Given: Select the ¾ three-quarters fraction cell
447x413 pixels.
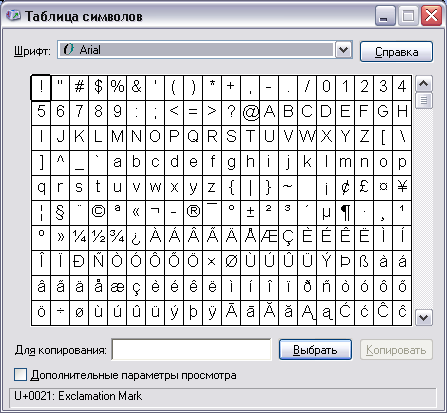Looking at the screenshot, I should point(117,238).
